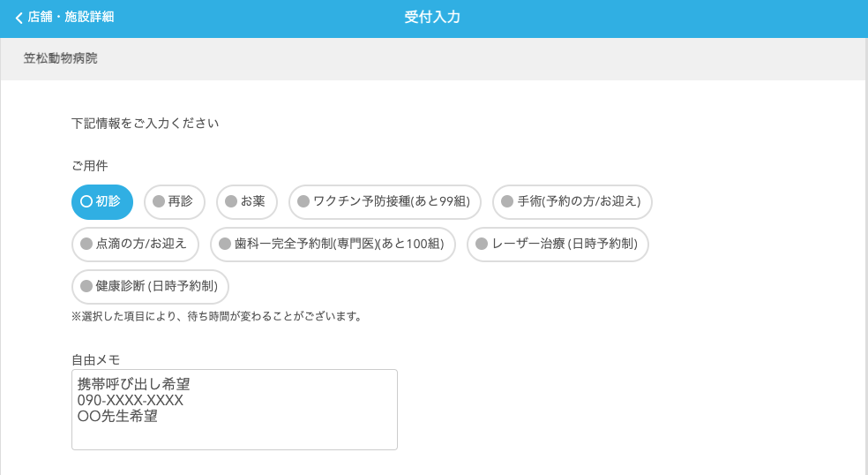The image size is (868, 475).
Task: Click the 笠松動物病院 facility name
Action: click(61, 59)
